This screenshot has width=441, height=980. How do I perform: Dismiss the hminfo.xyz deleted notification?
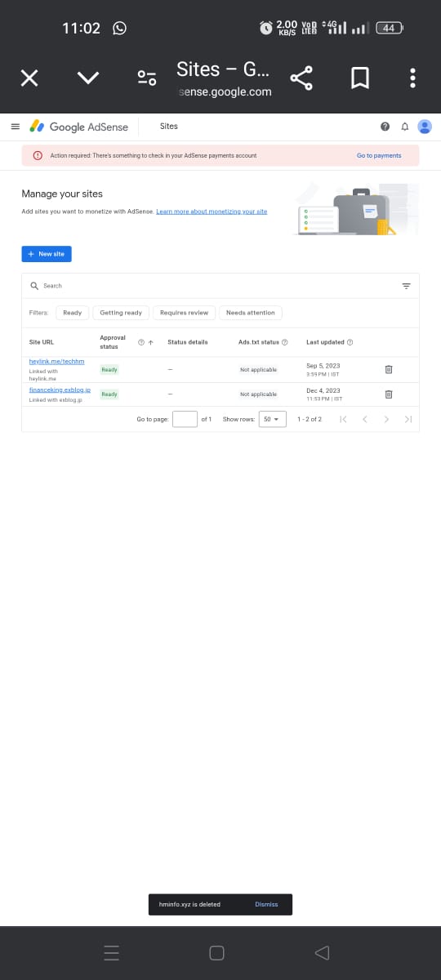coord(266,904)
